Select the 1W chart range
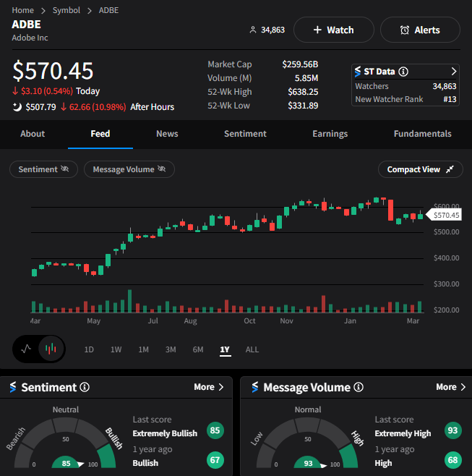472x476 pixels. click(116, 349)
